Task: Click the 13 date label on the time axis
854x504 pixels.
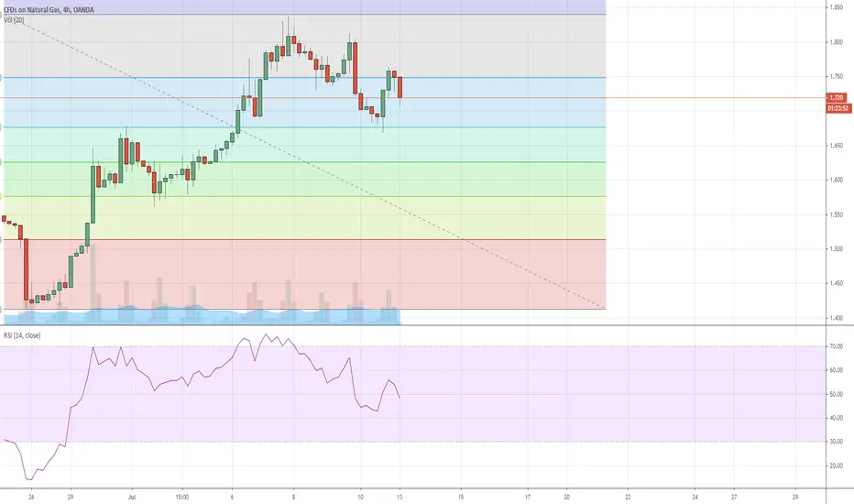Action: [x=400, y=497]
